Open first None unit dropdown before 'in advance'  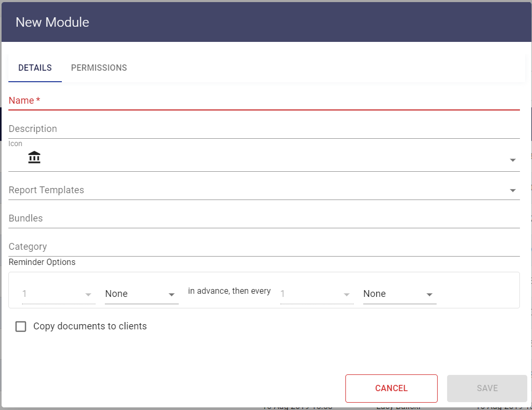142,294
